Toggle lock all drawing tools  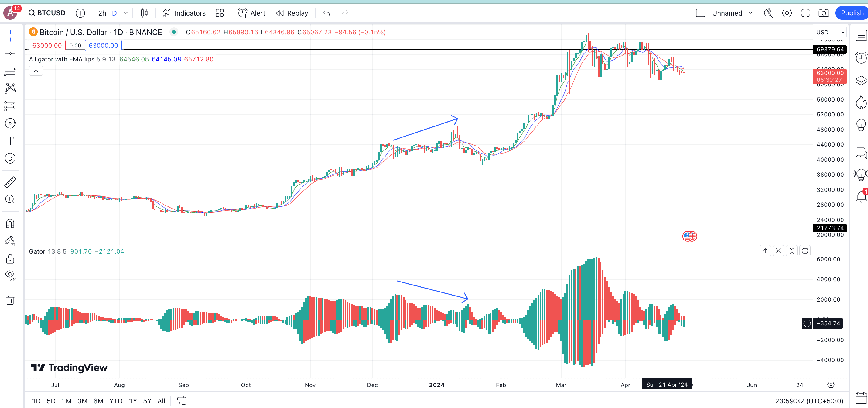tap(10, 259)
